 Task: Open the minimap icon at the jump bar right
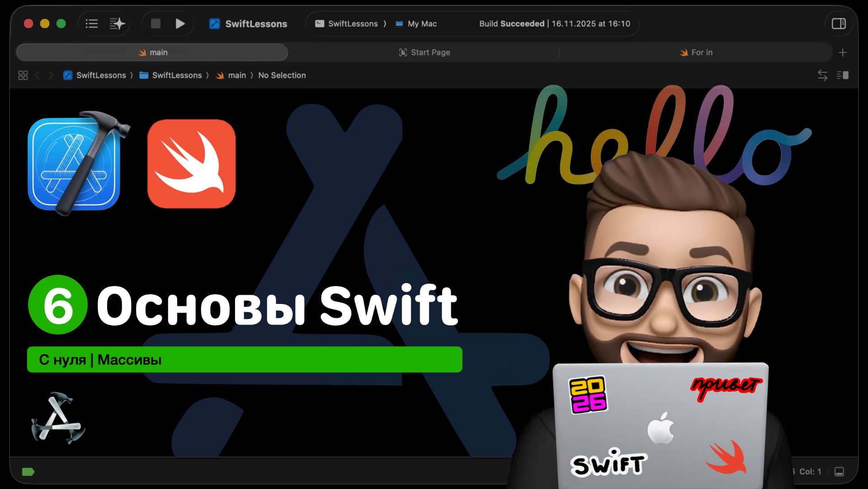[x=844, y=75]
